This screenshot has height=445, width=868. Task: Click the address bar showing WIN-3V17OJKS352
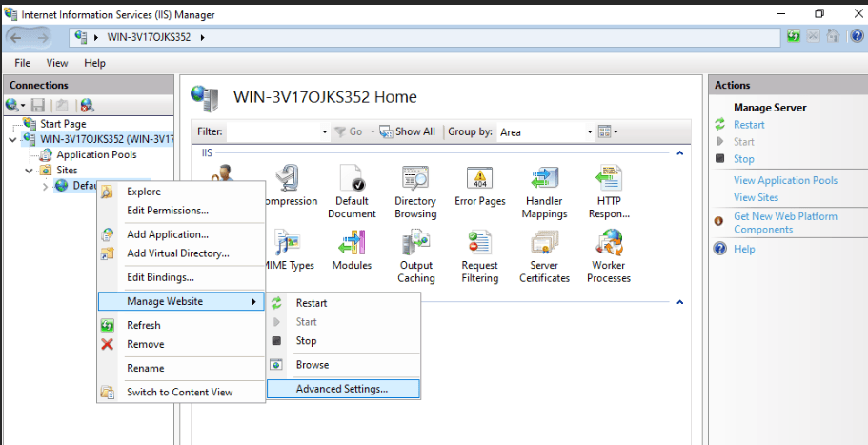[x=425, y=37]
